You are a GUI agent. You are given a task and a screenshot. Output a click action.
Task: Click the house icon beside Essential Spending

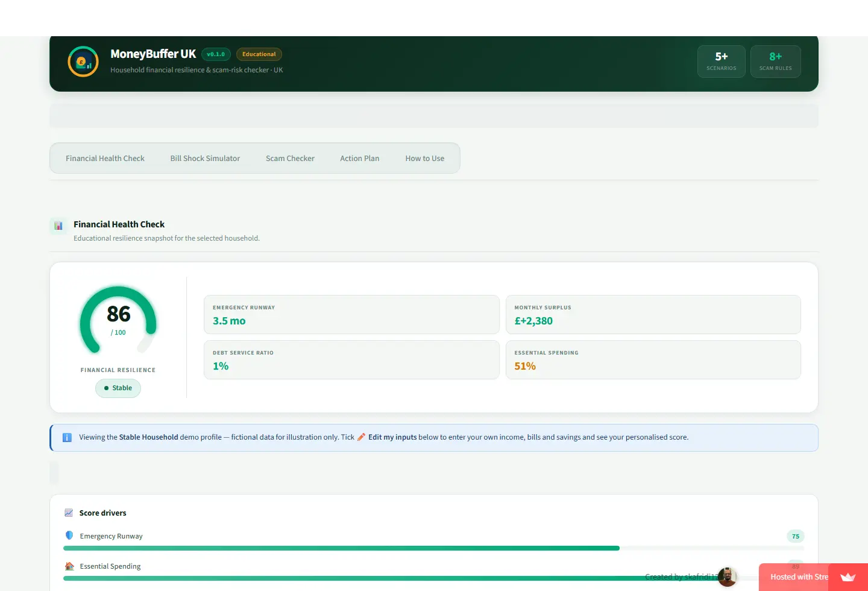[x=69, y=566]
